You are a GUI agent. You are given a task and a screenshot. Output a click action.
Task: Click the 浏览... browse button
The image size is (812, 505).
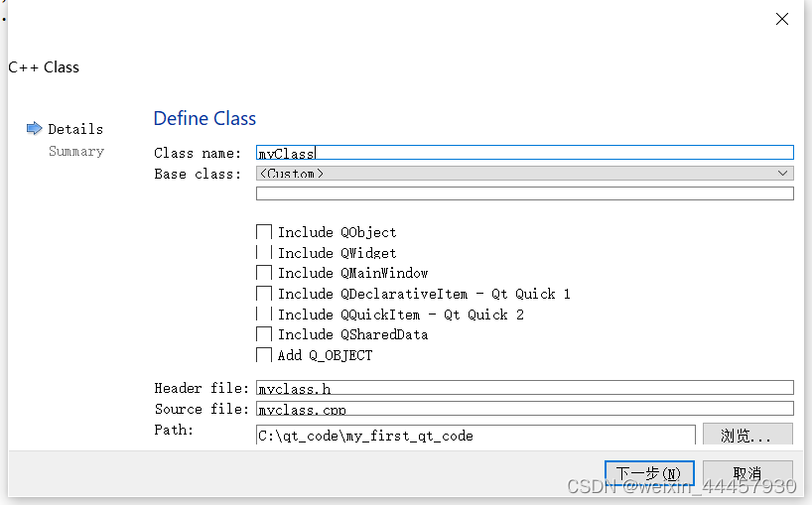point(747,435)
